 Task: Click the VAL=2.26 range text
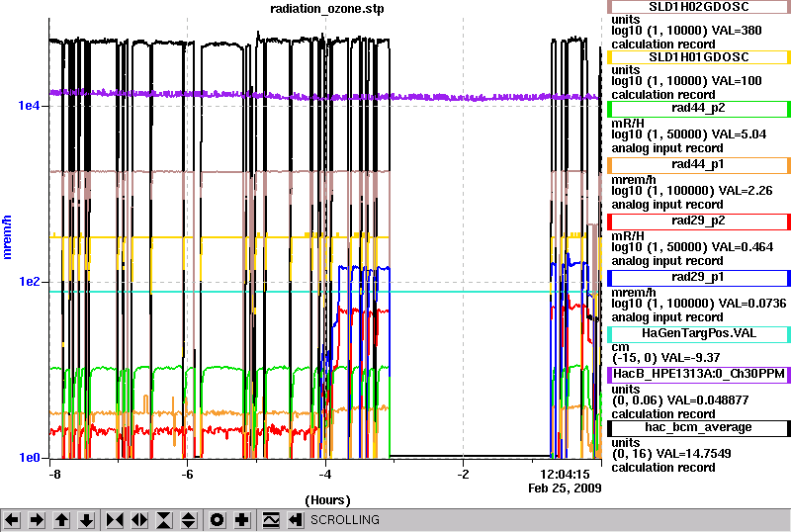(x=691, y=191)
